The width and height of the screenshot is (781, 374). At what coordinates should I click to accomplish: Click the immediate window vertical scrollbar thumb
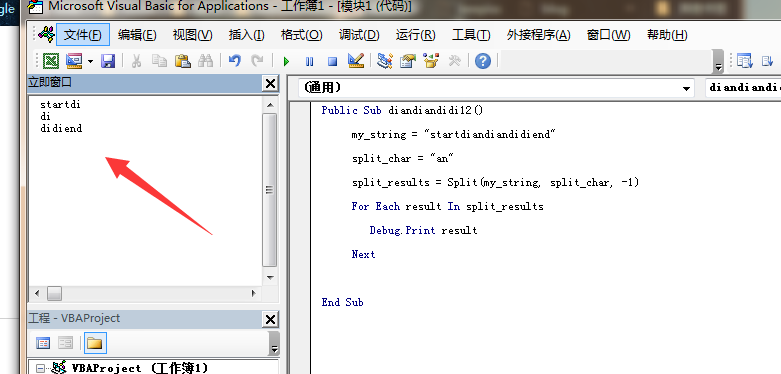[269, 190]
